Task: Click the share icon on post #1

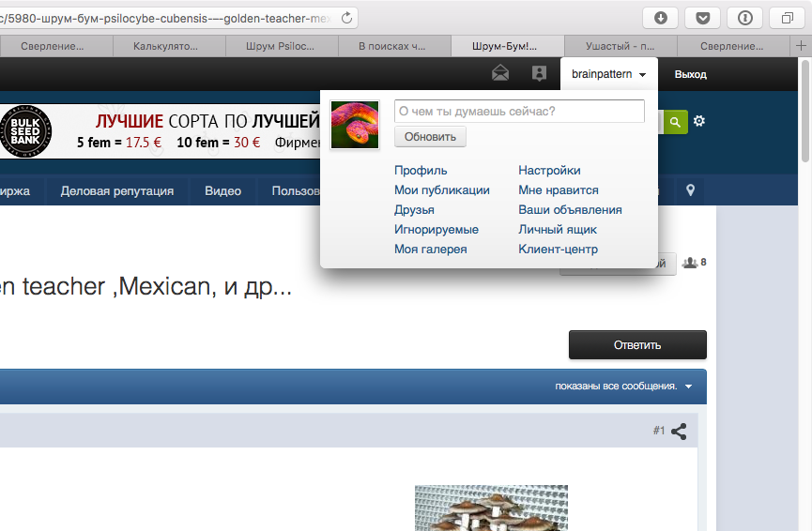Action: 679,432
